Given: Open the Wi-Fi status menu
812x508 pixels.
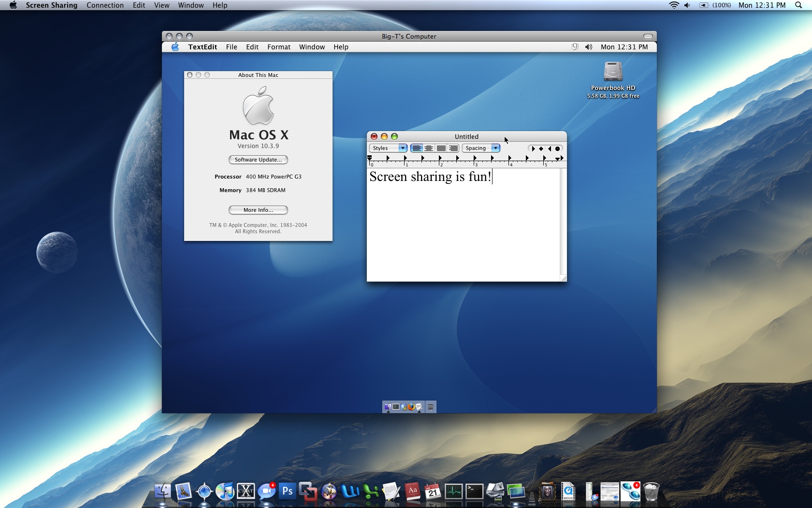Looking at the screenshot, I should (x=674, y=5).
